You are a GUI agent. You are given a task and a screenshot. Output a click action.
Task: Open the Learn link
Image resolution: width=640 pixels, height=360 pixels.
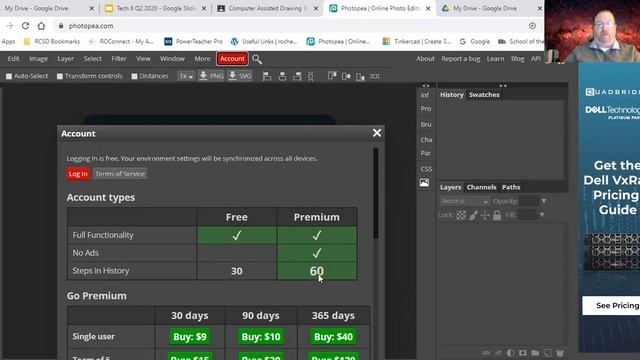[495, 59]
